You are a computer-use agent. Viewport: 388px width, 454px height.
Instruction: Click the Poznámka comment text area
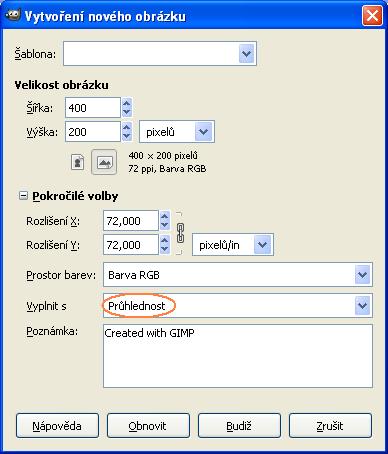coord(238,356)
